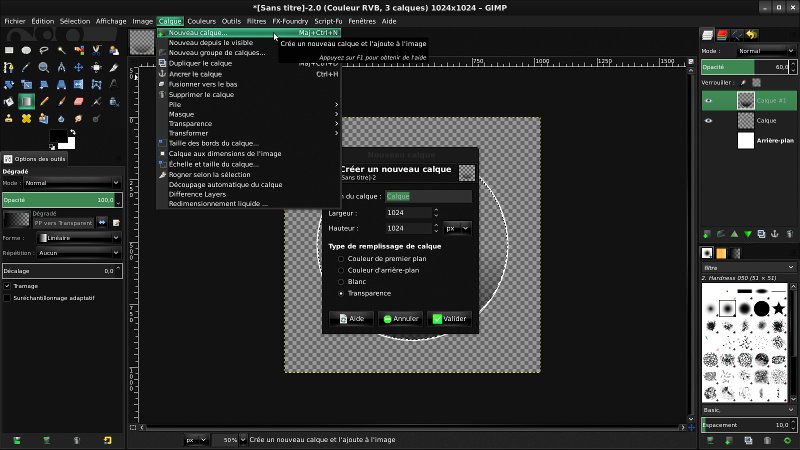Click the Annuler button

click(401, 319)
